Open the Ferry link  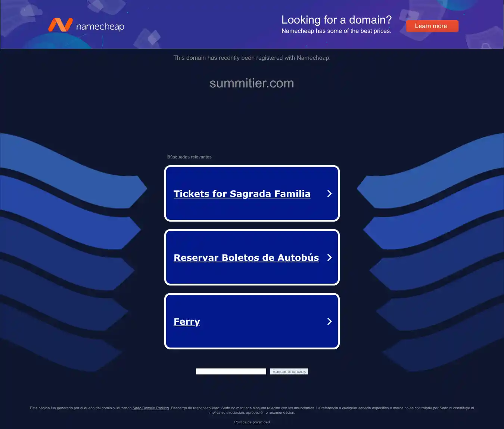(x=187, y=321)
